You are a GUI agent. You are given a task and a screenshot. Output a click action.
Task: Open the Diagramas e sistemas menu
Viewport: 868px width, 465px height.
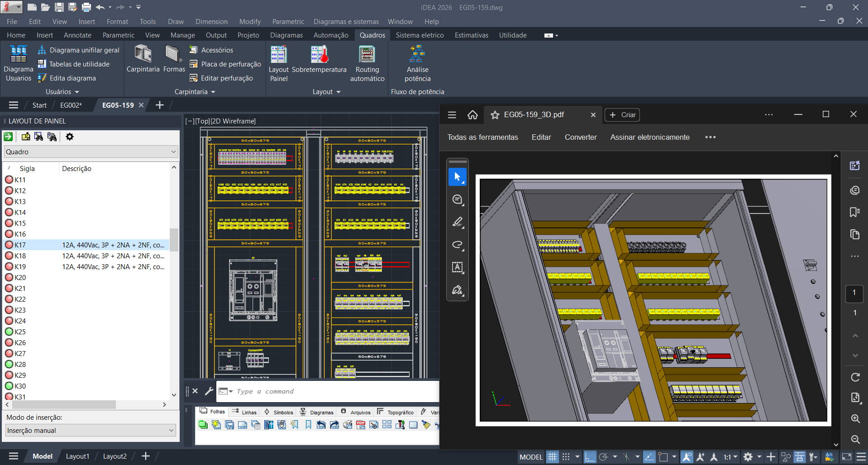point(346,22)
